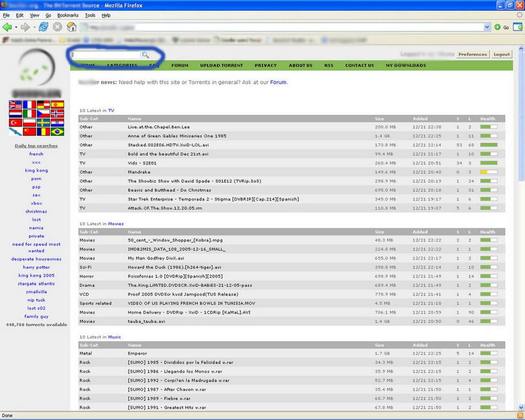The width and height of the screenshot is (525, 420).
Task: Open the Help menu
Action: coord(106,15)
